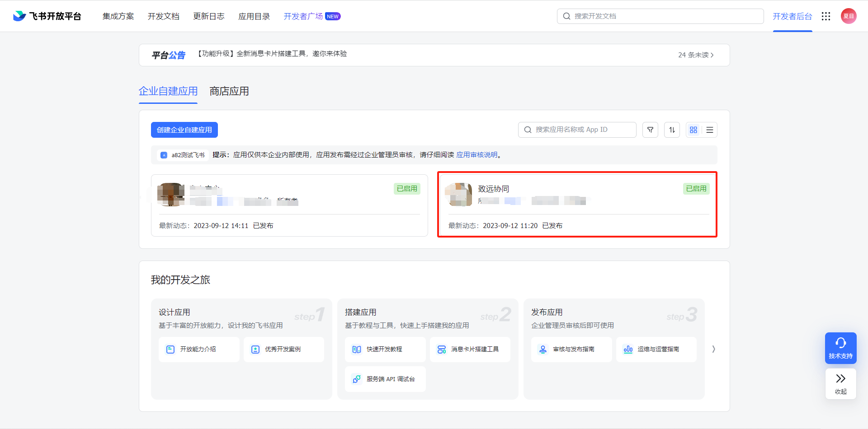Focus the app name or App ID search
Viewport: 868px width, 429px height.
pyautogui.click(x=577, y=130)
